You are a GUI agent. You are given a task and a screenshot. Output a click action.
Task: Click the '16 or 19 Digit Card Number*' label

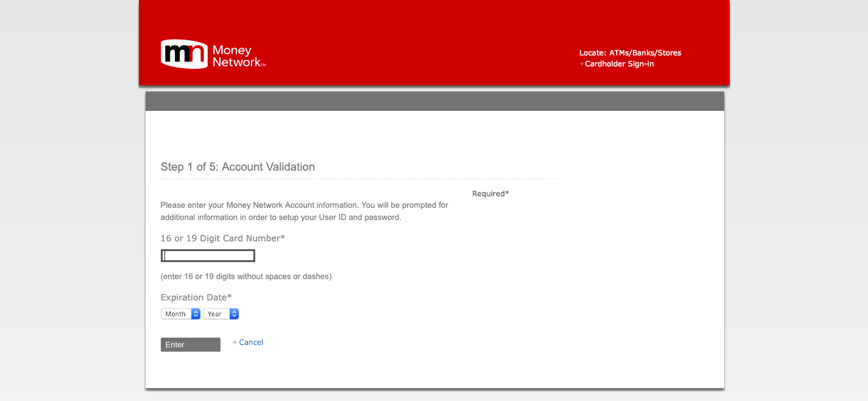(223, 238)
